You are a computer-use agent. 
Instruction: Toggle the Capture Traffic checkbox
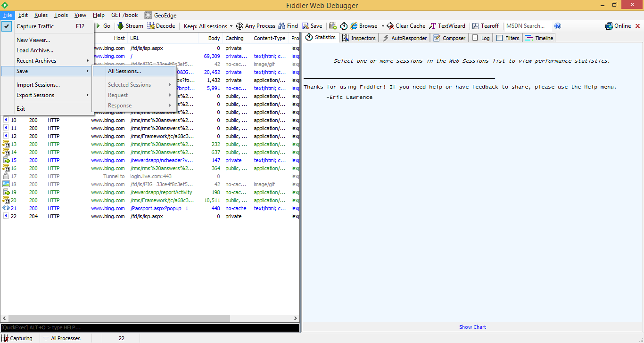click(6, 26)
